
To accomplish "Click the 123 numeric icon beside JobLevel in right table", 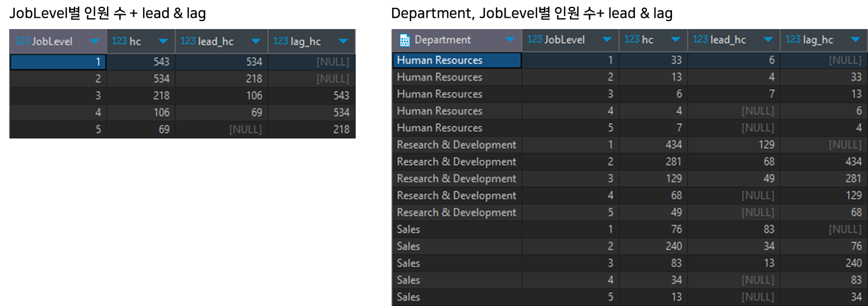I will point(535,39).
